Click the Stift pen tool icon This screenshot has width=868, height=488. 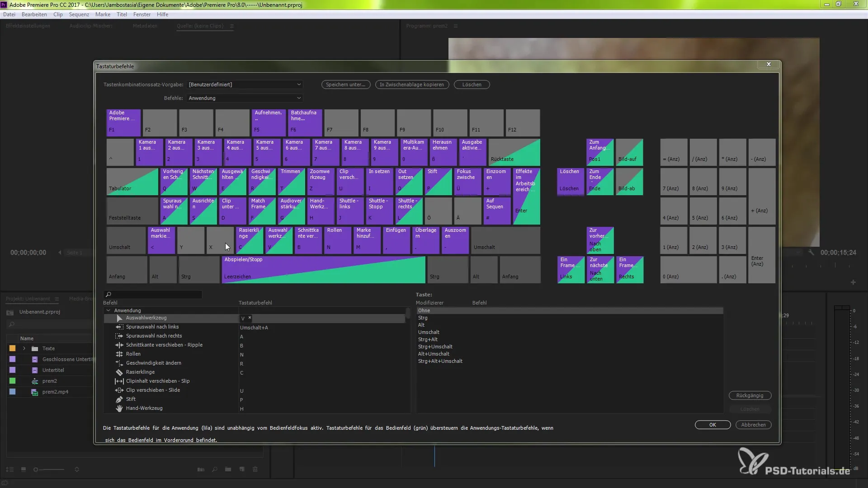119,399
